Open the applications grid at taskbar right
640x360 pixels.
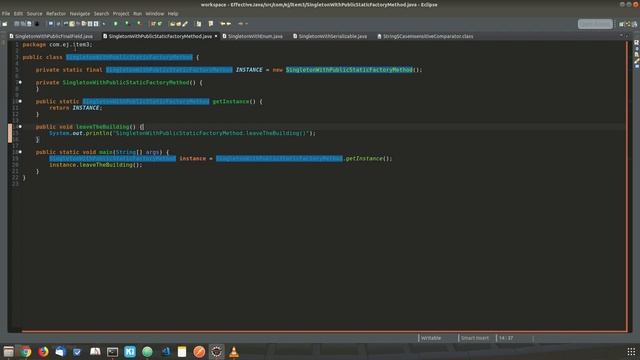pyautogui.click(x=631, y=351)
